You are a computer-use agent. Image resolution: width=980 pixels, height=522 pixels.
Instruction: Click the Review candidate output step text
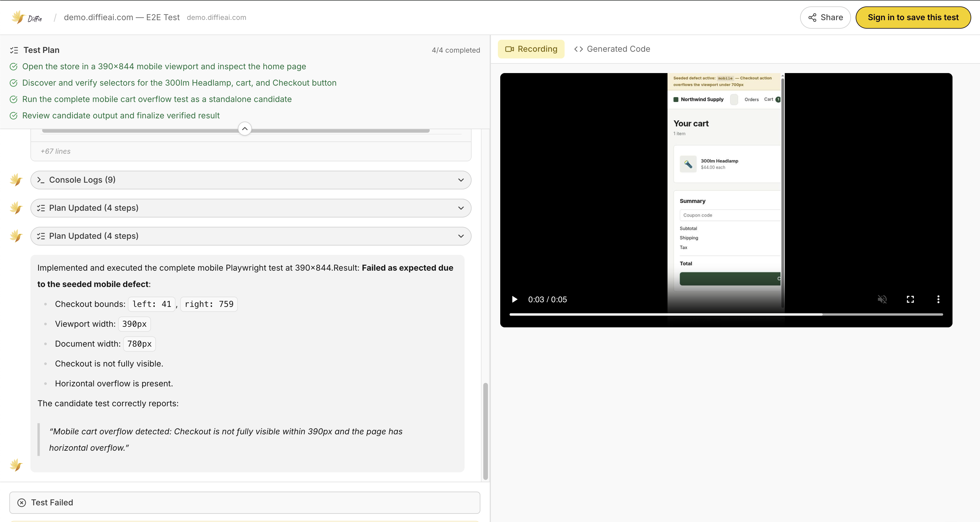point(121,115)
